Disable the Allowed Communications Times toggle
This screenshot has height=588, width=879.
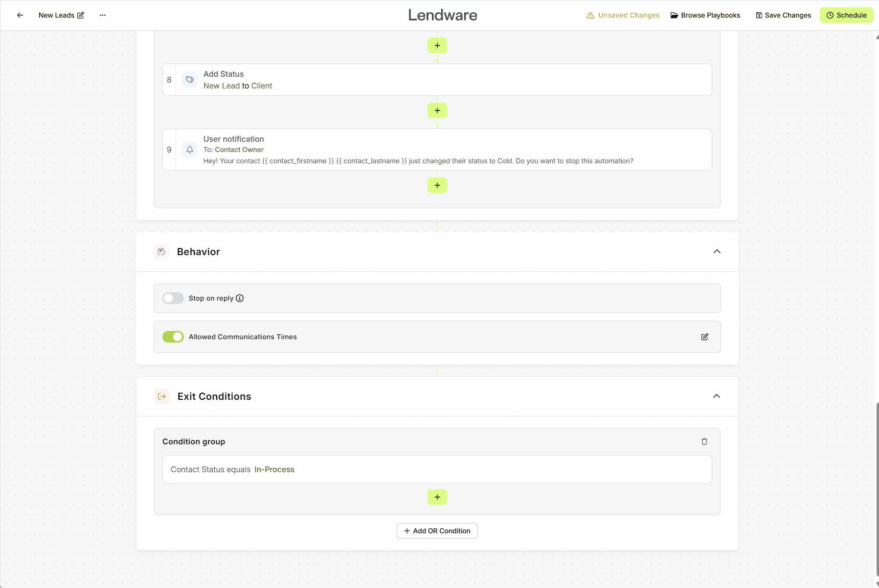pyautogui.click(x=173, y=336)
